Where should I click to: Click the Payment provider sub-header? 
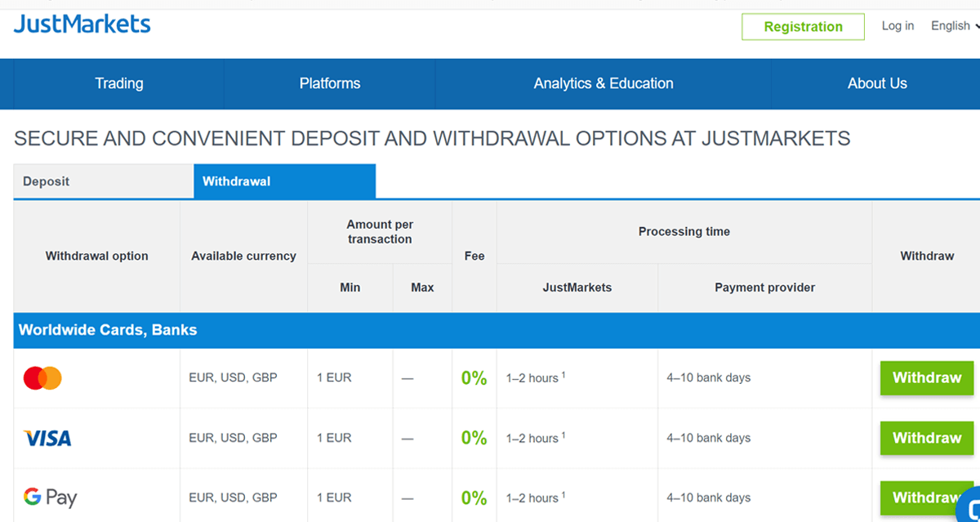pyautogui.click(x=765, y=288)
